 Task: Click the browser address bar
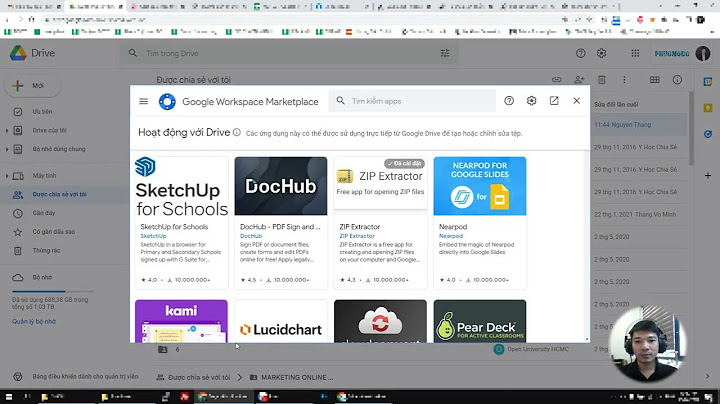[x=298, y=19]
